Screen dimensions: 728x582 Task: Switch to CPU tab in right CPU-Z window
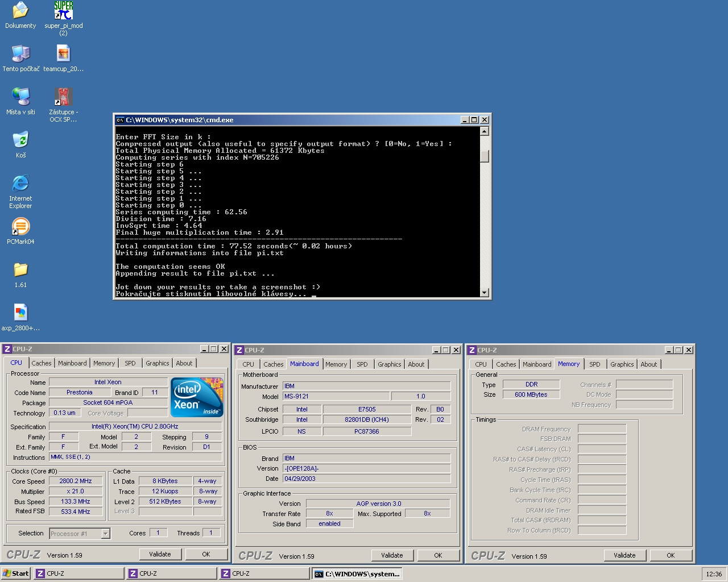(481, 364)
